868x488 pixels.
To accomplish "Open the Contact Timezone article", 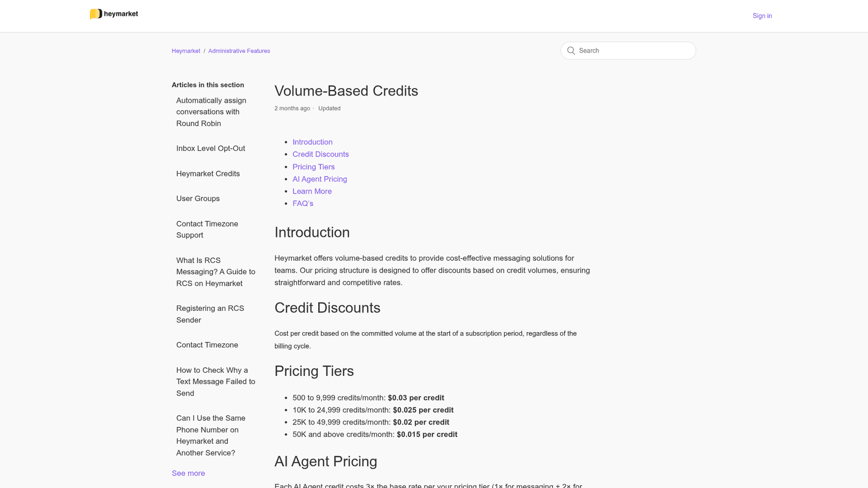I will coord(207,345).
